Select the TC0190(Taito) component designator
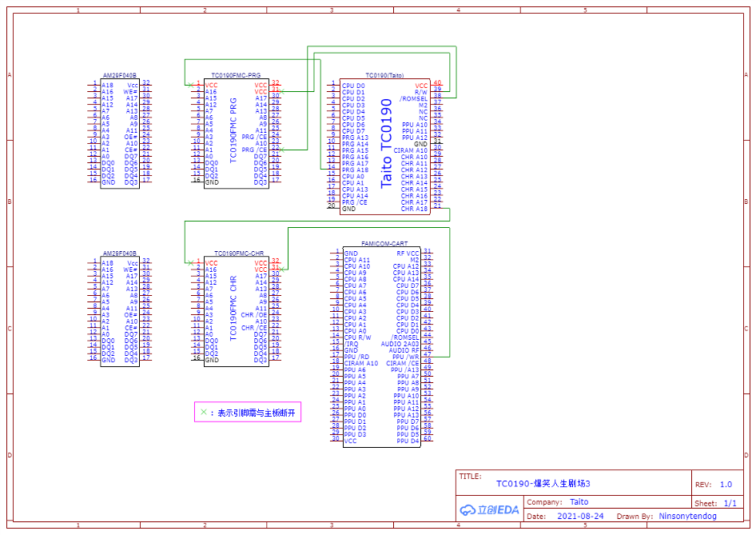Image resolution: width=756 pixels, height=535 pixels. [384, 75]
